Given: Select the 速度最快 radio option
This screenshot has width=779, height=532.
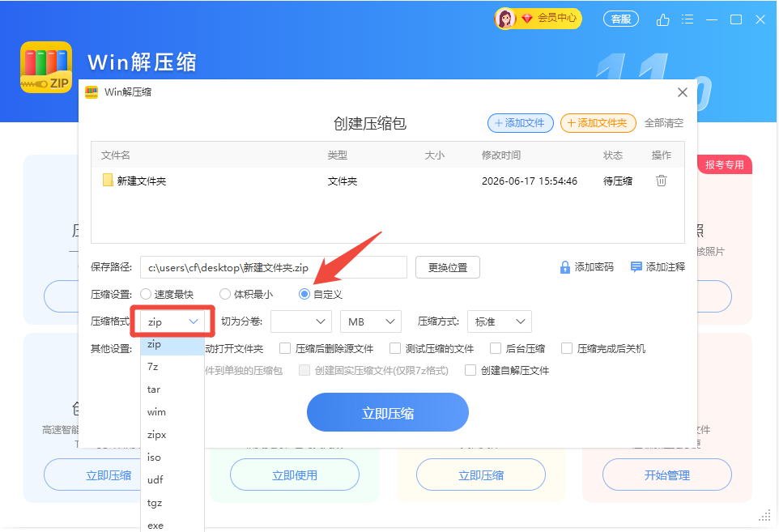Looking at the screenshot, I should [146, 294].
